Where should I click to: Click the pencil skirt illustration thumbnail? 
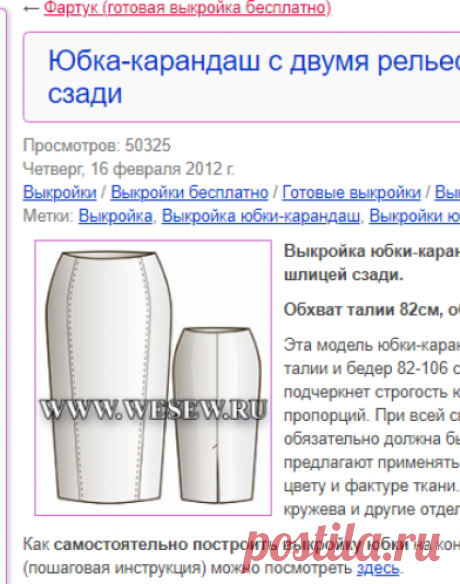tap(153, 378)
